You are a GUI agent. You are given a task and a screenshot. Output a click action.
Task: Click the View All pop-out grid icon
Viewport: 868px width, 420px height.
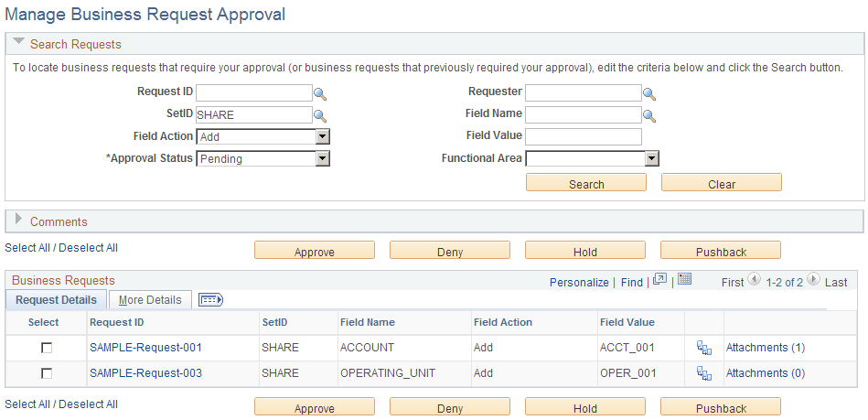pos(659,279)
